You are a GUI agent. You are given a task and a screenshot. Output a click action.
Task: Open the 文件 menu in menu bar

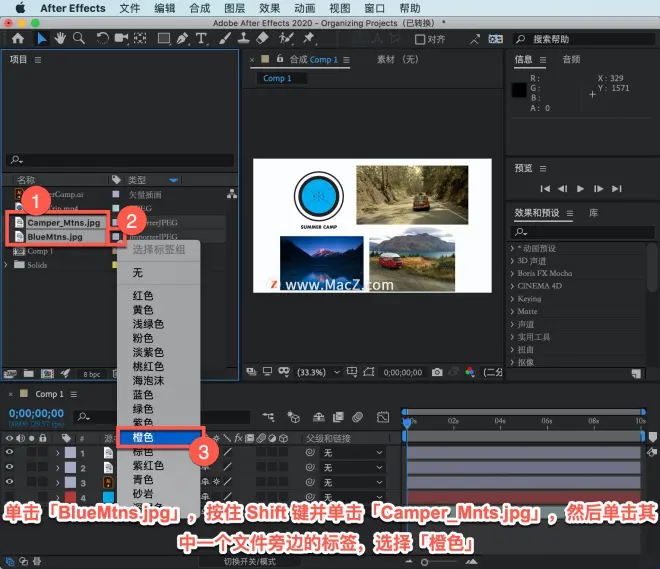(129, 8)
